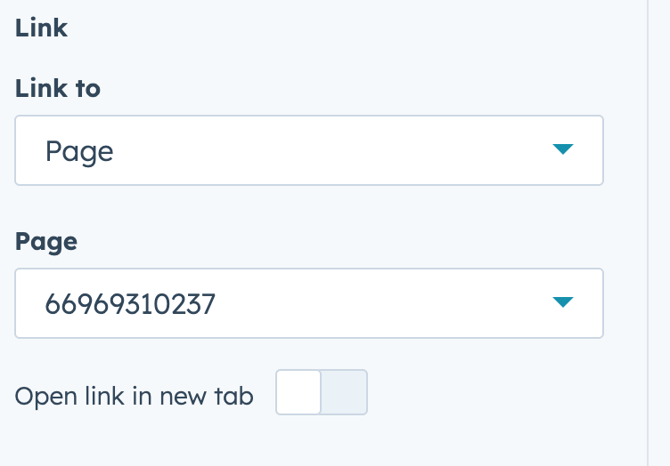Click the white knob of the new tab toggle
This screenshot has width=670, height=466.
pos(298,392)
